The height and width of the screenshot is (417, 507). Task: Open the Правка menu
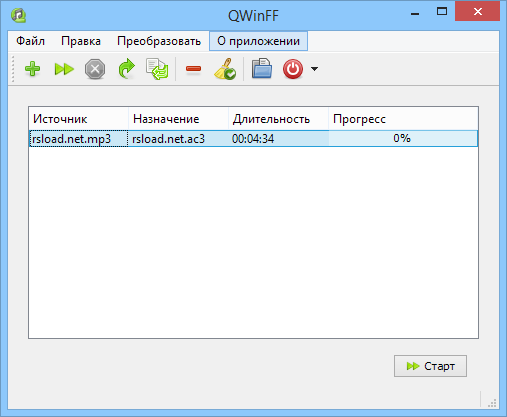pyautogui.click(x=81, y=41)
